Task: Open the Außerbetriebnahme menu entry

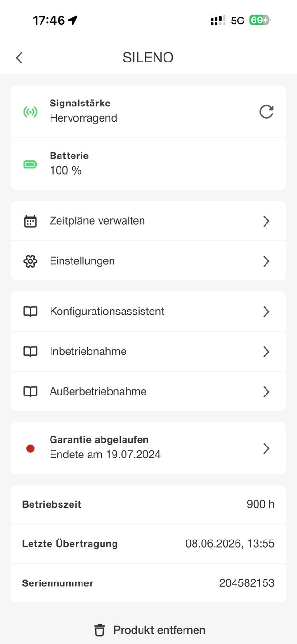Action: tap(148, 392)
